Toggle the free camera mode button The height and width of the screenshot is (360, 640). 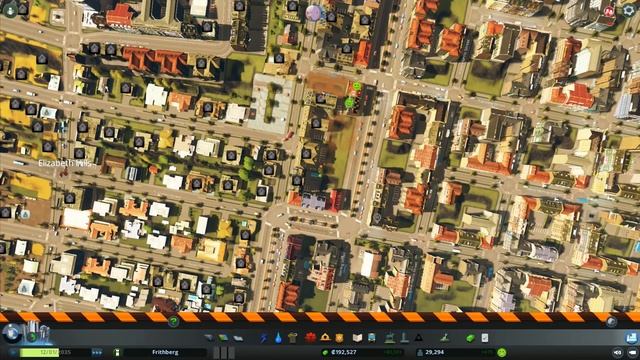click(632, 352)
